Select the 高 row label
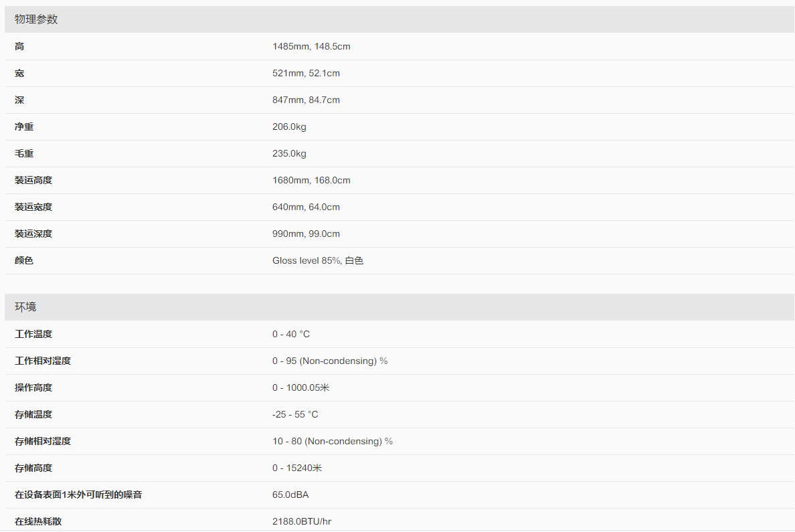The height and width of the screenshot is (532, 795). [19, 46]
